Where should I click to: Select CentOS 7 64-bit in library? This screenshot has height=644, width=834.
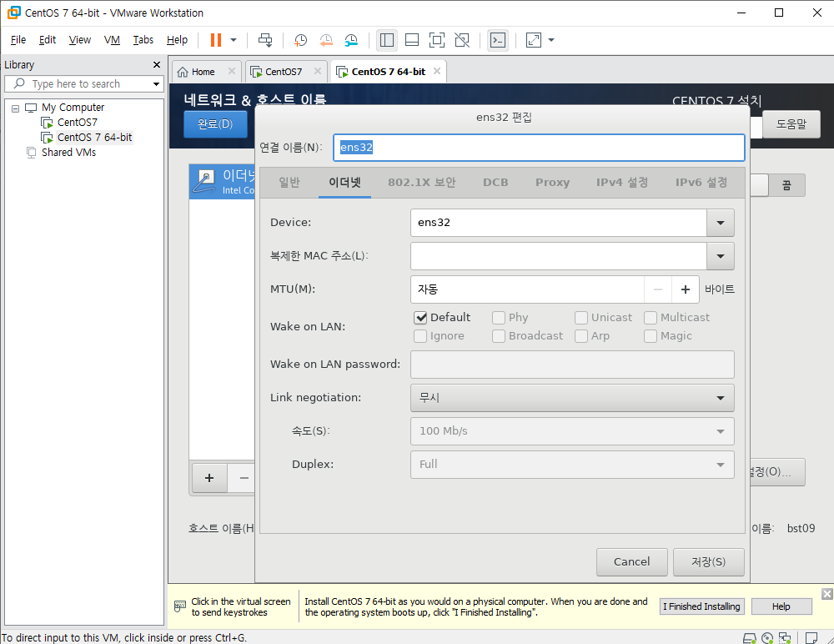click(x=94, y=138)
